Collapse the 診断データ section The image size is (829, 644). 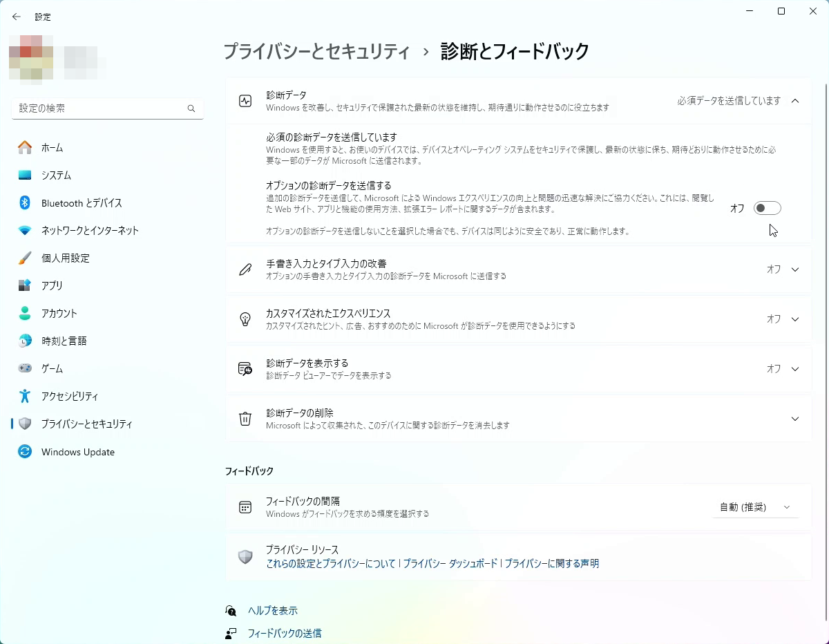(x=794, y=100)
